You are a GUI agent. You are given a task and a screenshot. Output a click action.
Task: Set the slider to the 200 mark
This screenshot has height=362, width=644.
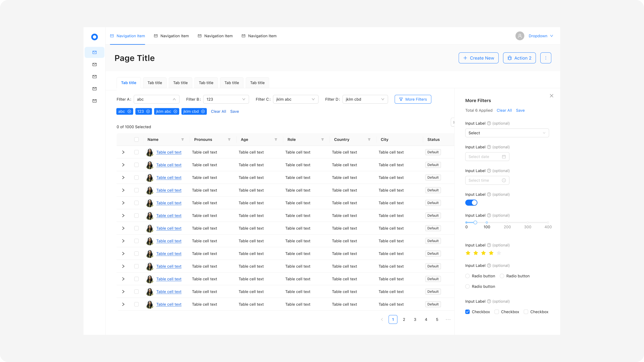(507, 222)
